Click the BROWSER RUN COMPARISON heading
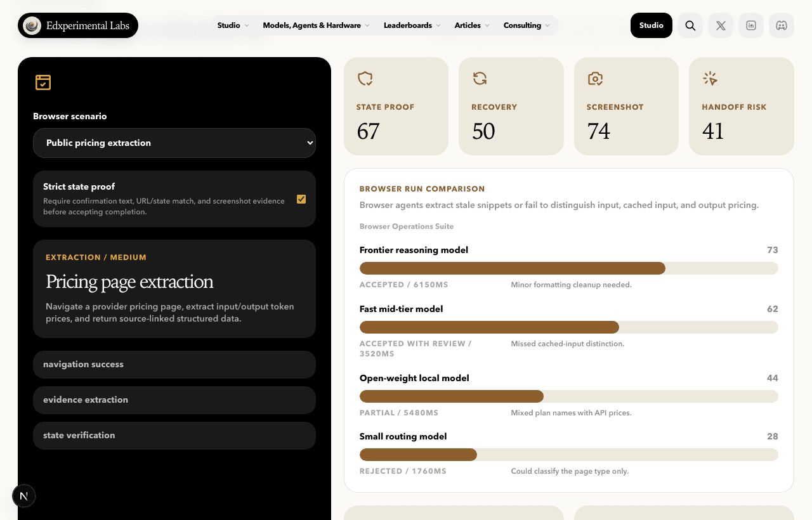The height and width of the screenshot is (520, 812). point(422,189)
